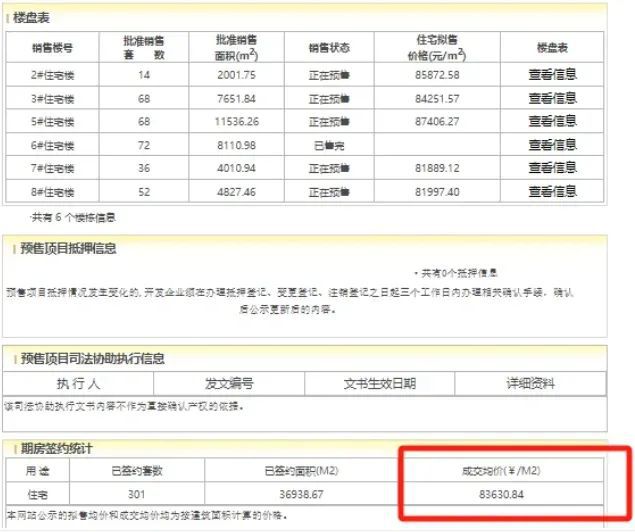Screen dimensions: 635x532
Task: Click area value 8110.98
Action: [237, 145]
